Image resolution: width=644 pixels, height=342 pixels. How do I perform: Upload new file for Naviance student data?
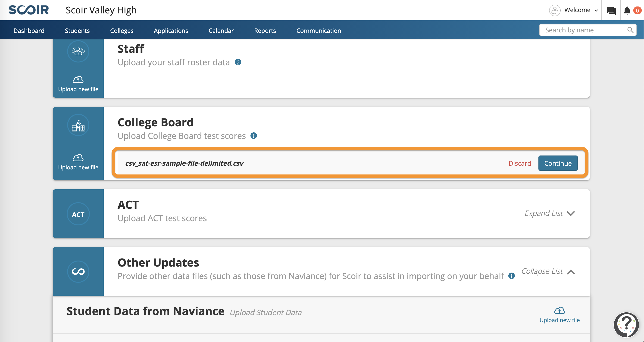click(x=560, y=315)
